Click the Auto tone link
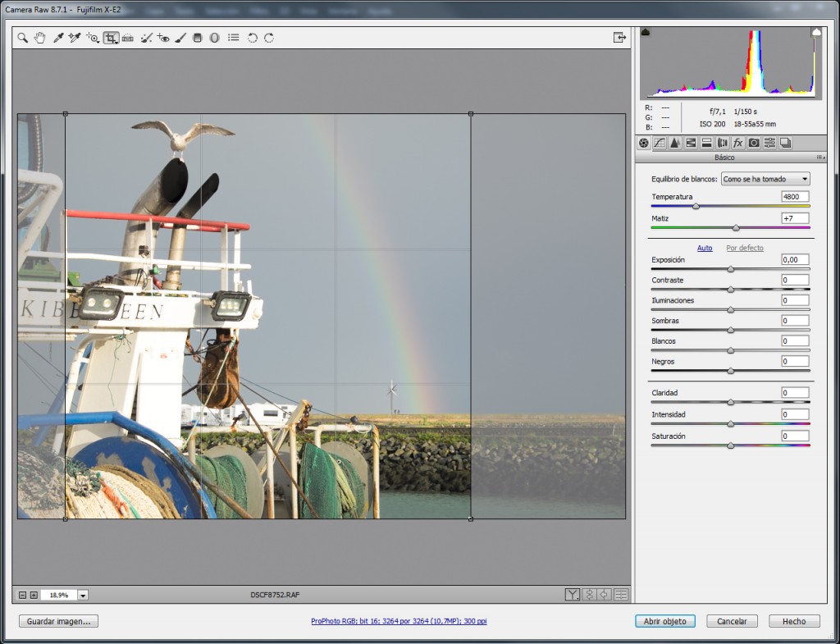The width and height of the screenshot is (840, 644). tap(705, 248)
